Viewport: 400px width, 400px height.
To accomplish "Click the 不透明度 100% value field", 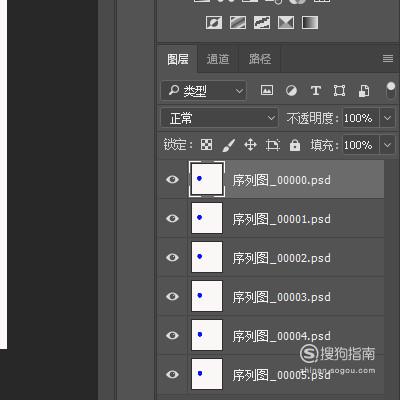I will click(361, 118).
